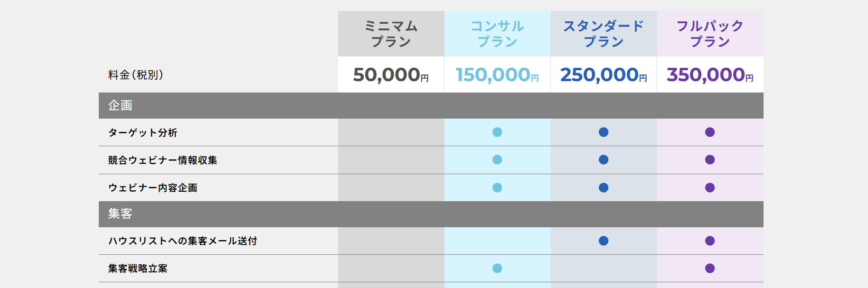
Task: Click the light-blue dot for 集客戦略立案
Action: pos(497,268)
